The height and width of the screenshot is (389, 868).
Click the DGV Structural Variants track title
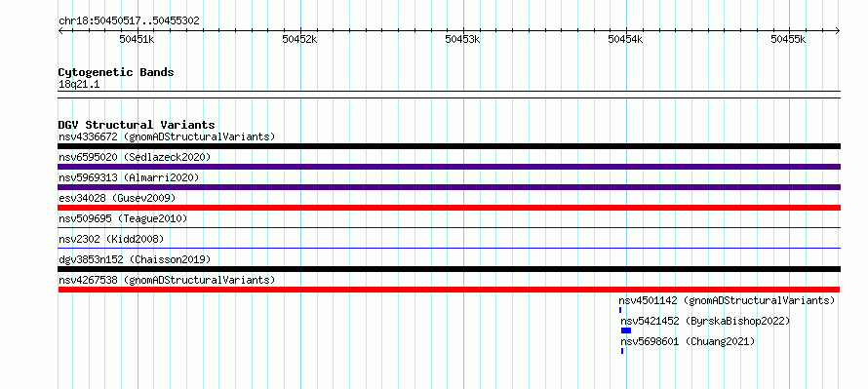pyautogui.click(x=137, y=125)
